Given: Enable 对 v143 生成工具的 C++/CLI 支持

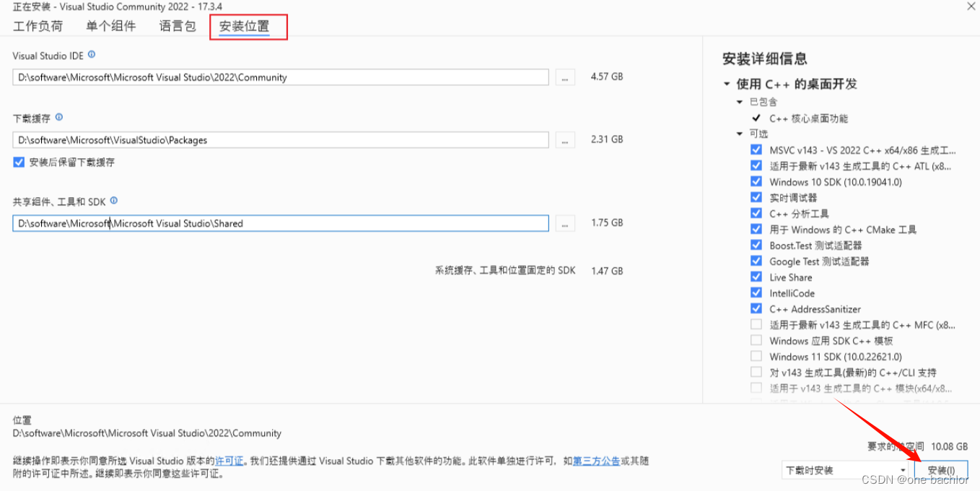Looking at the screenshot, I should pyautogui.click(x=756, y=373).
